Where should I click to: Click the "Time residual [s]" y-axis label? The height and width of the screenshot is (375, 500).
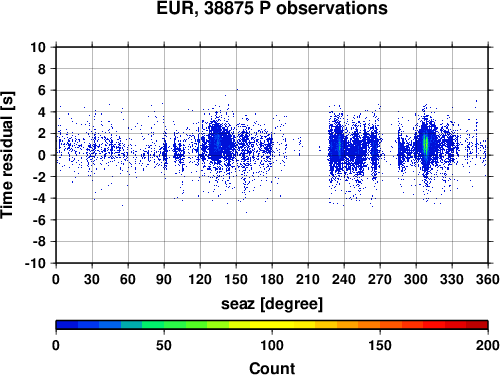point(7,155)
